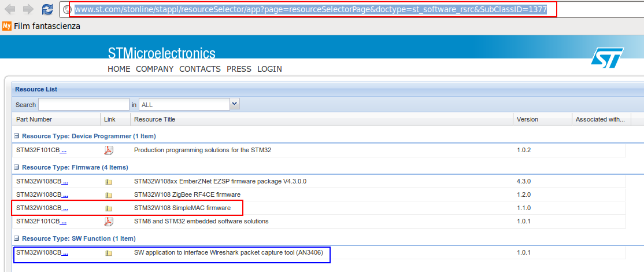The width and height of the screenshot is (644, 272).
Task: Reload the page with the refresh icon
Action: click(47, 9)
